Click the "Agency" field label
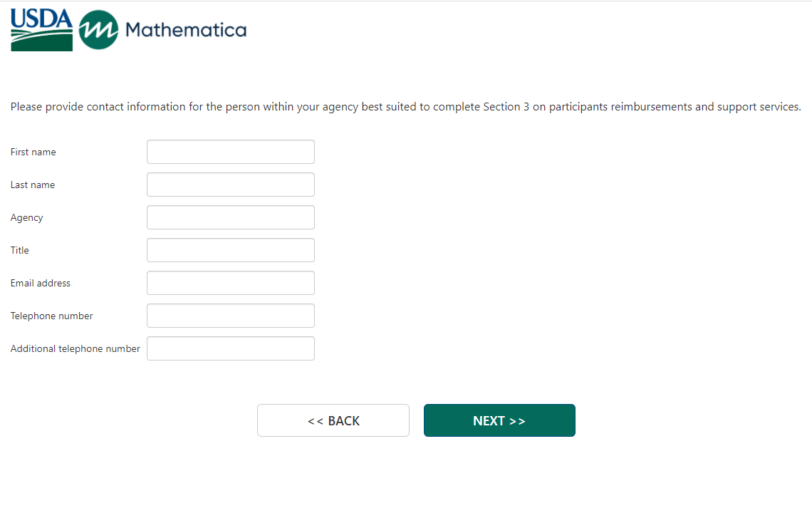The image size is (812, 508). pos(27,217)
